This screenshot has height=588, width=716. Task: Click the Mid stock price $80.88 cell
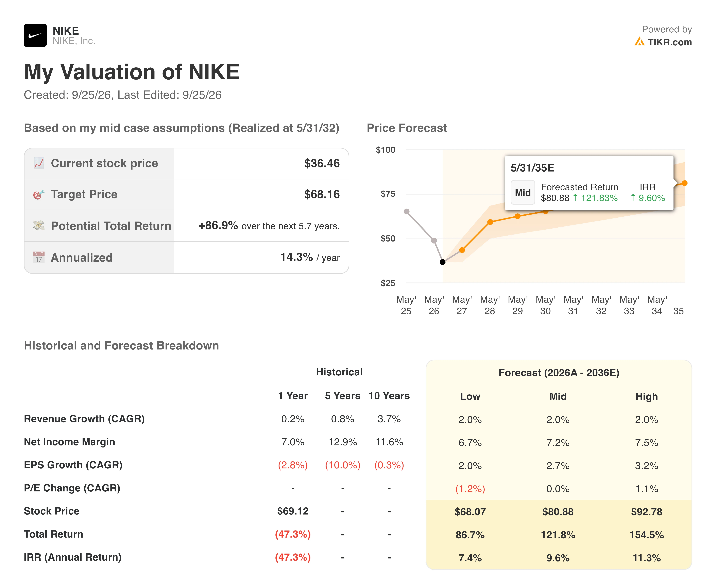tap(558, 512)
